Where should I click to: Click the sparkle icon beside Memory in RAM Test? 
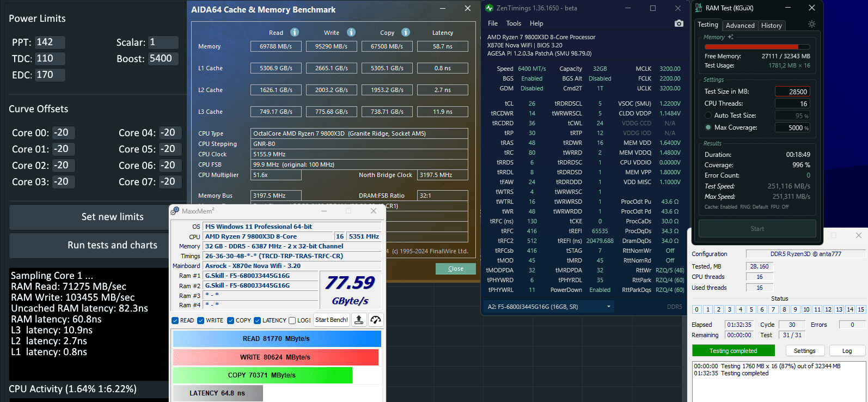pyautogui.click(x=731, y=37)
